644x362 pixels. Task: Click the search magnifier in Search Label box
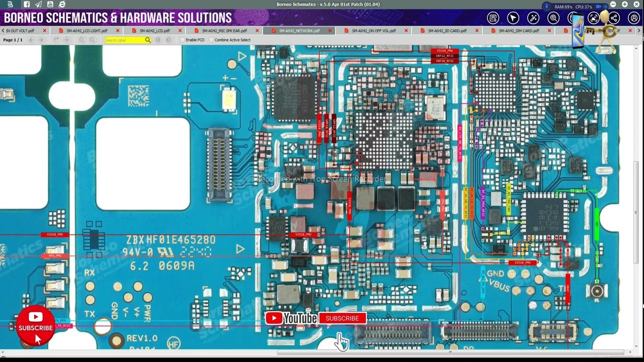(x=147, y=40)
